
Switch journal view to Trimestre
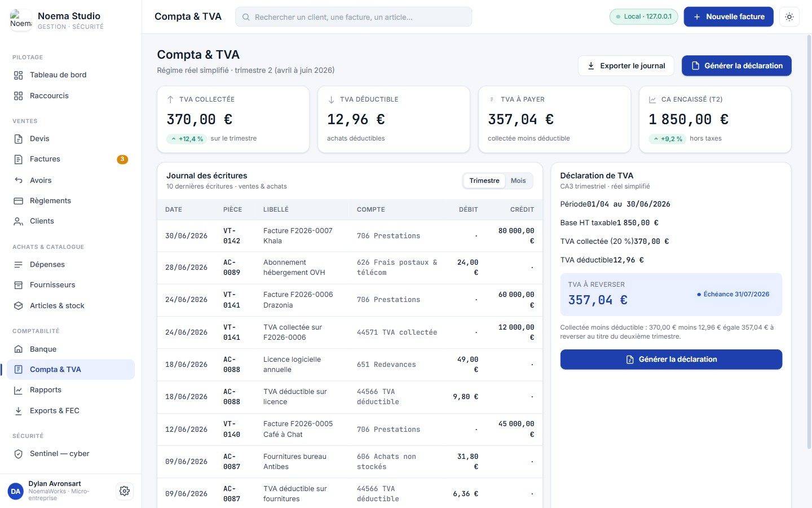coord(484,181)
